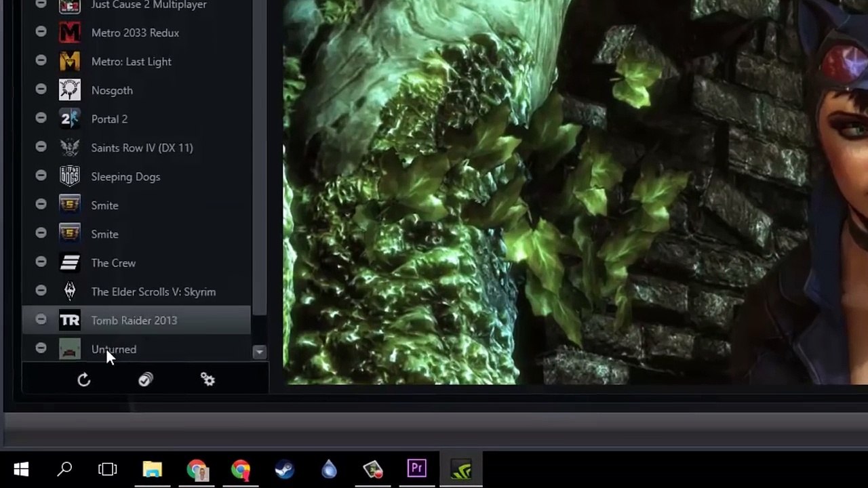Click the blue water droplet taskbar icon
868x488 pixels.
coord(329,469)
